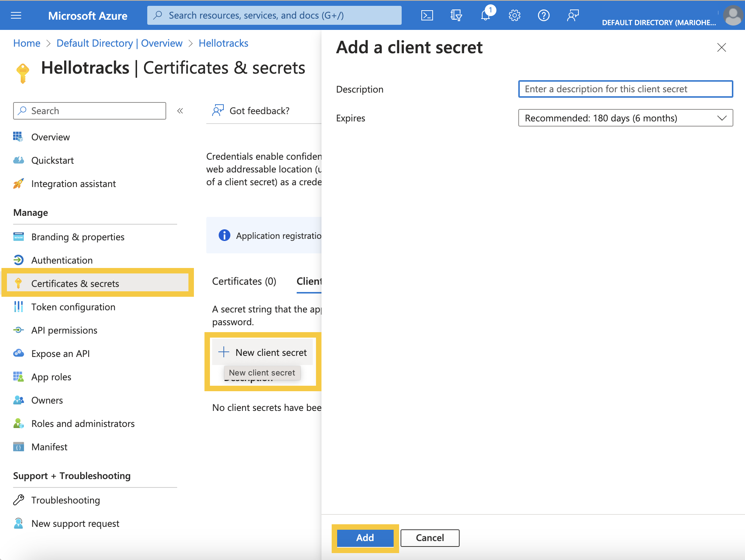The width and height of the screenshot is (745, 560).
Task: Click the Roles and administrators icon
Action: (x=18, y=423)
